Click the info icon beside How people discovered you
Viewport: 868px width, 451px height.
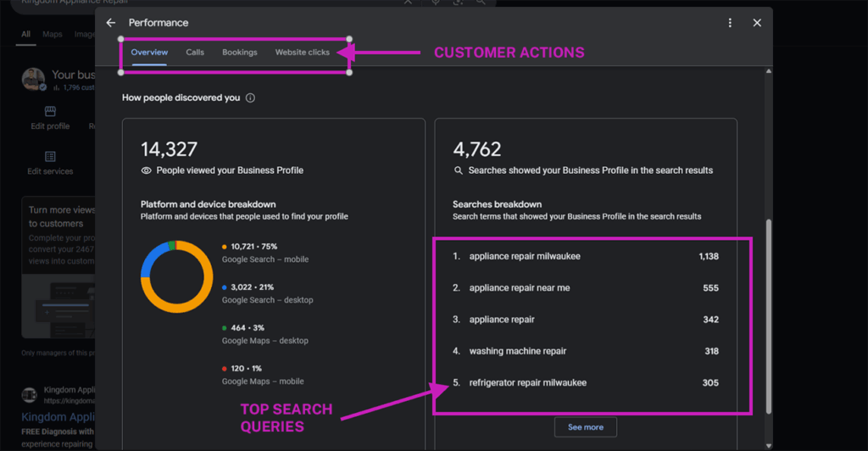pos(250,98)
